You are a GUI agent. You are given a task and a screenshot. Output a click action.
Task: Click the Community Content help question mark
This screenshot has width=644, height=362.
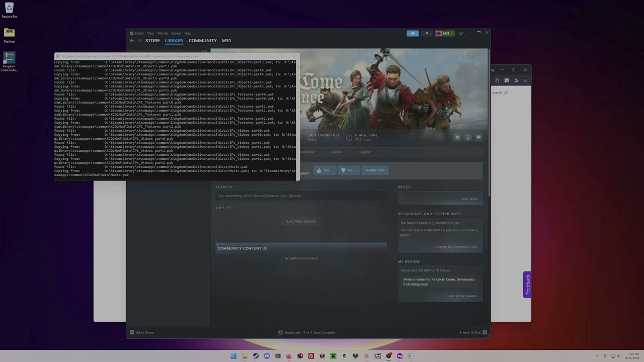pyautogui.click(x=265, y=248)
